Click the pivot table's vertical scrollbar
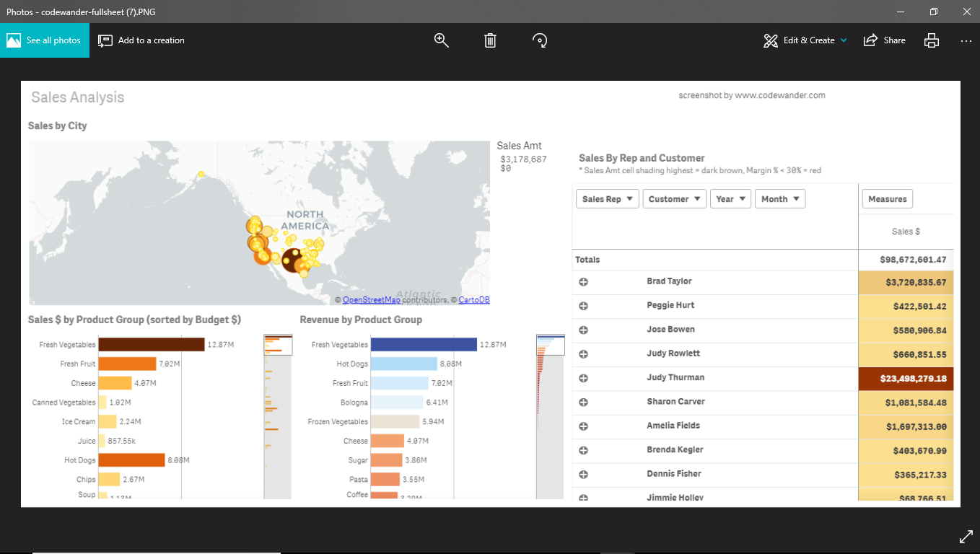Image resolution: width=980 pixels, height=554 pixels. coord(958,361)
